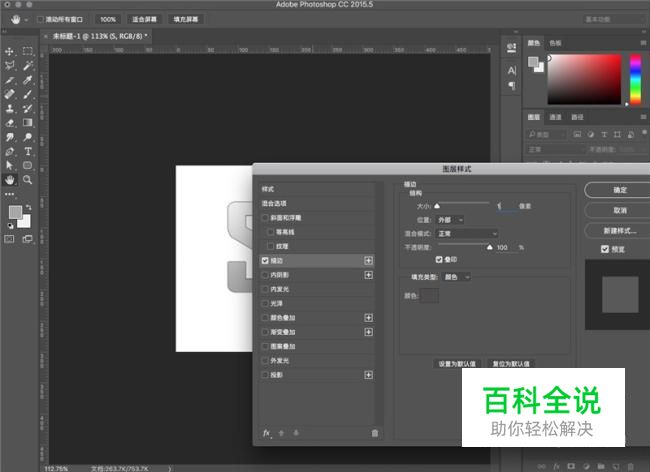Switch to the 色板 tab
Image resolution: width=650 pixels, height=472 pixels.
click(x=555, y=43)
